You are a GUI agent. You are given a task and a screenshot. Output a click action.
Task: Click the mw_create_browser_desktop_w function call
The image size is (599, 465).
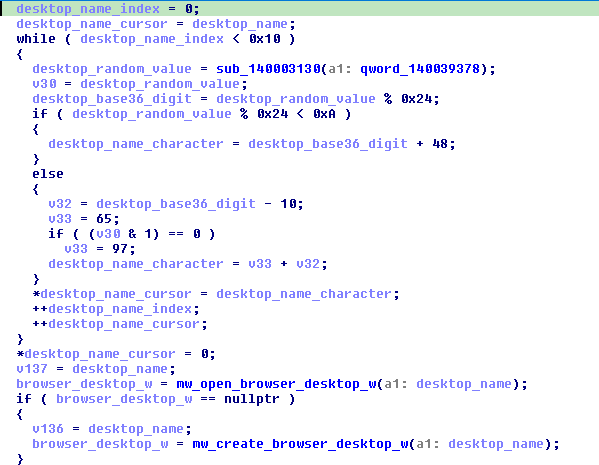pyautogui.click(x=300, y=444)
